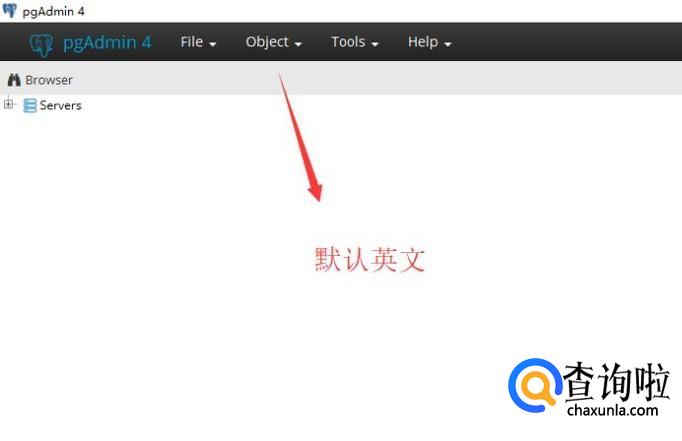Select the Browser panel tab label
The height and width of the screenshot is (441, 682).
click(49, 80)
